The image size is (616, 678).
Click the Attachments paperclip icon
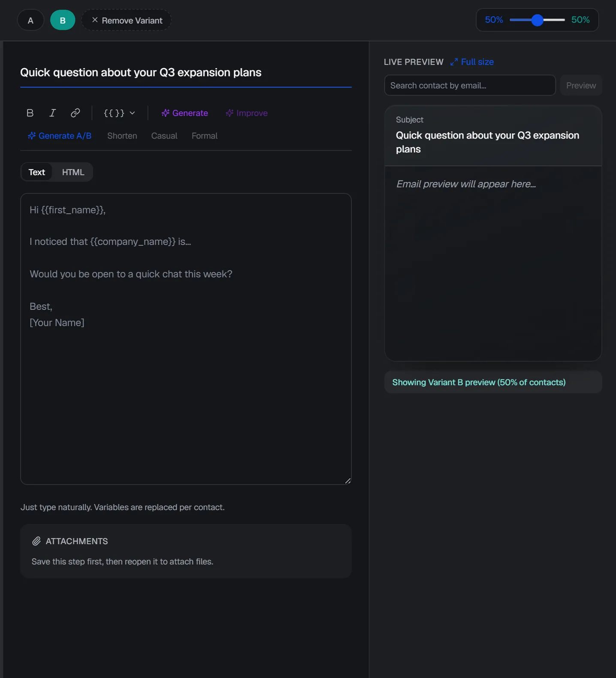tap(36, 541)
